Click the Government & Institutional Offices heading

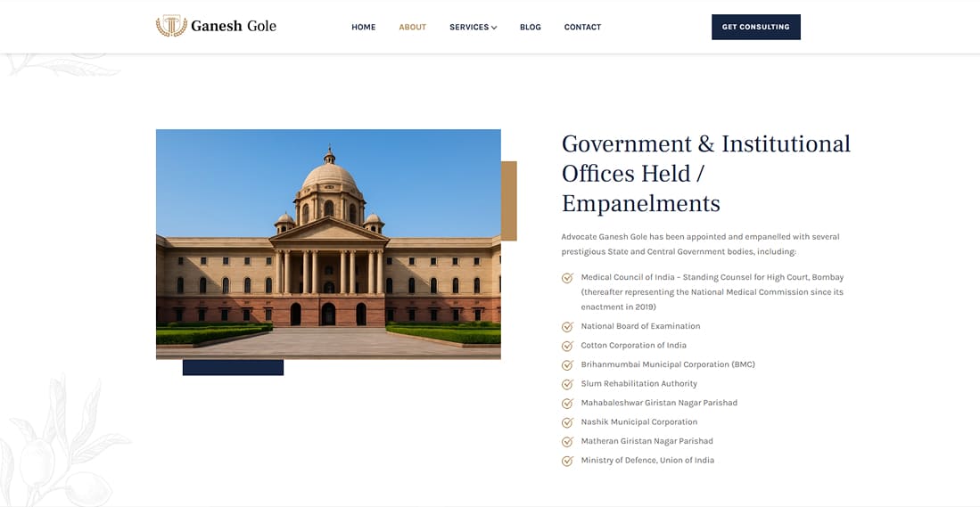tap(705, 173)
